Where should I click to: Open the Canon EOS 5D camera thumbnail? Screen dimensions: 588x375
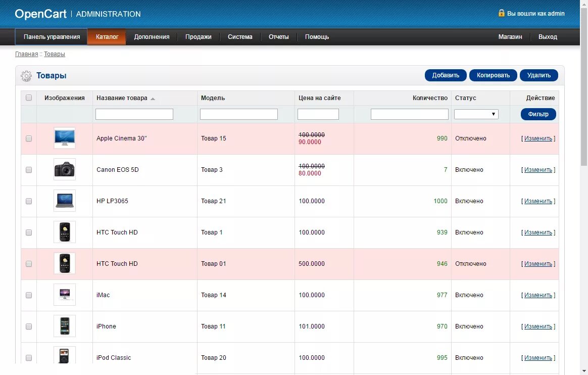point(65,169)
